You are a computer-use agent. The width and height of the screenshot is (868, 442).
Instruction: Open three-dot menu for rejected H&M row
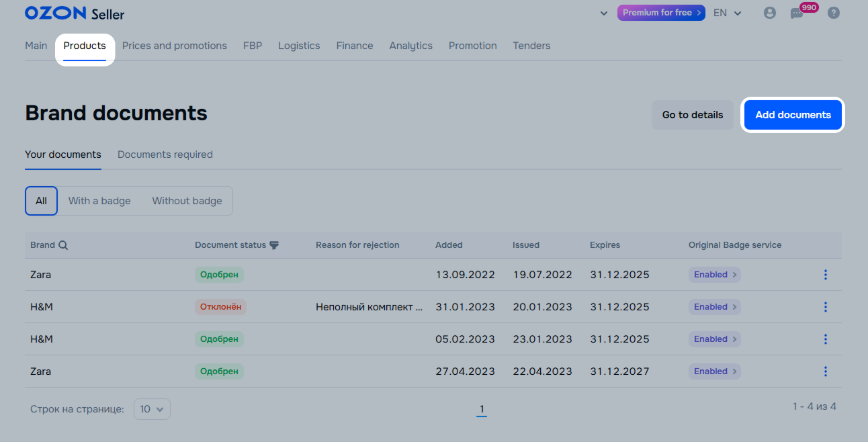click(825, 307)
